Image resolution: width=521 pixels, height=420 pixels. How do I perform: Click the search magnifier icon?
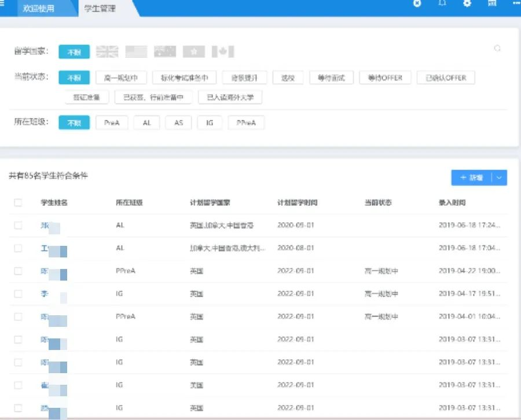pos(497,49)
